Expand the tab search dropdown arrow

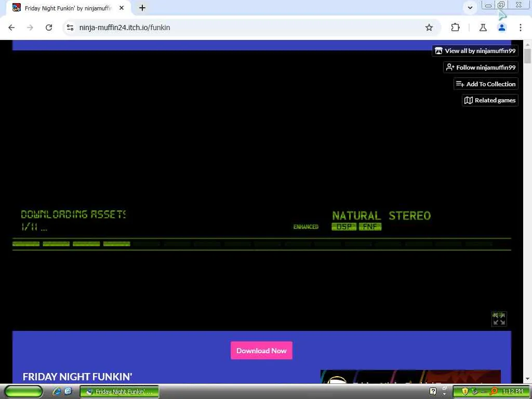point(470,7)
